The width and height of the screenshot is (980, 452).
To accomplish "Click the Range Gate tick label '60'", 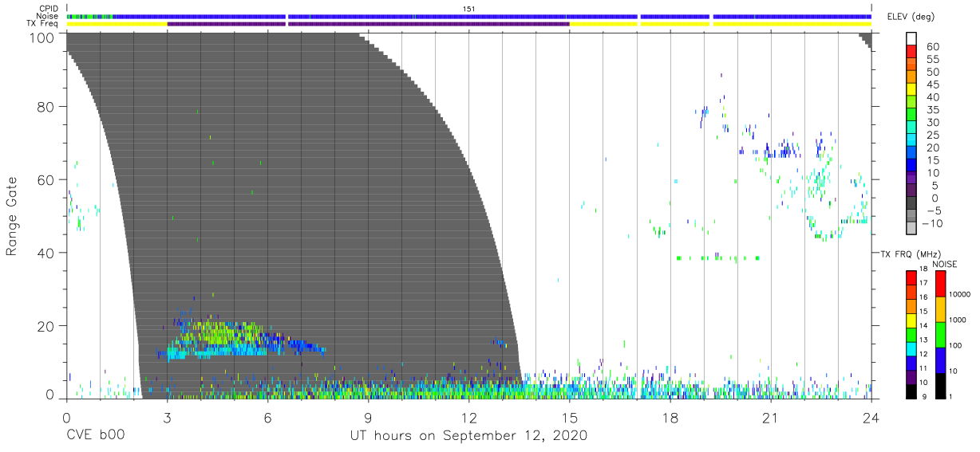I will point(47,179).
